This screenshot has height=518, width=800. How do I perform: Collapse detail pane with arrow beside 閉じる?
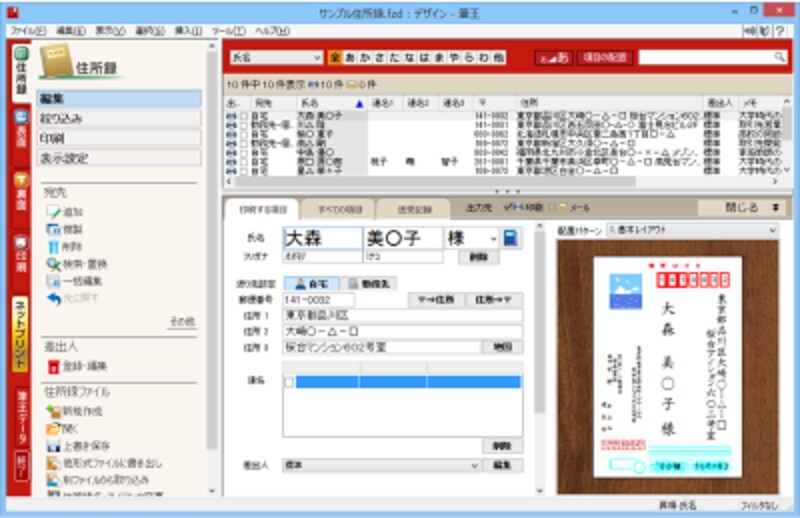pyautogui.click(x=776, y=207)
